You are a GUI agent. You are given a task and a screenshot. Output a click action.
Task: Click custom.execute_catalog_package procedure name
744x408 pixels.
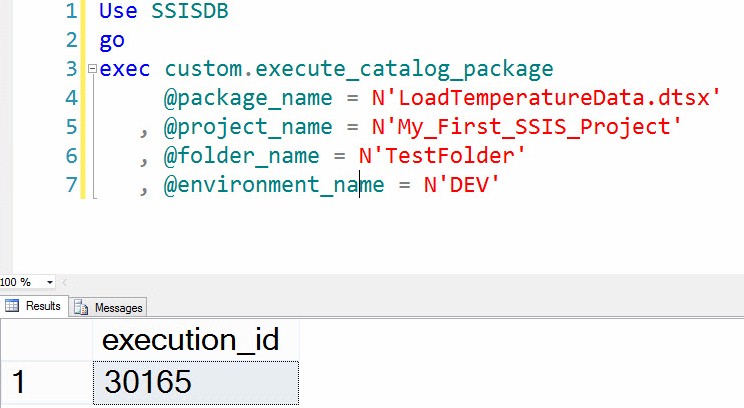click(358, 70)
